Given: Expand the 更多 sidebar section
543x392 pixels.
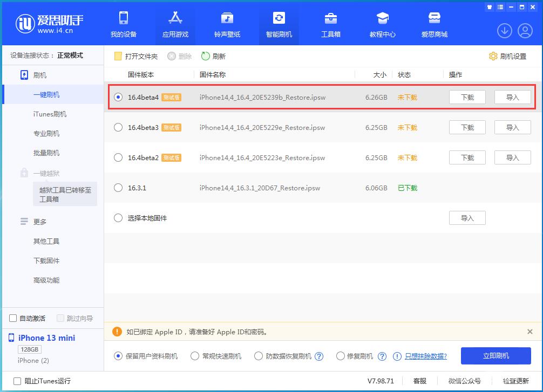Looking at the screenshot, I should point(39,221).
